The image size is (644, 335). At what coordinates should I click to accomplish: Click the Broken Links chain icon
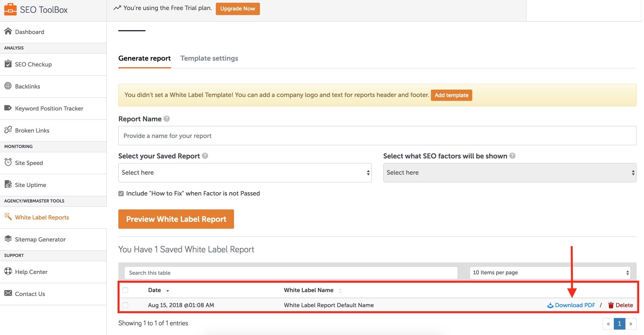click(8, 130)
